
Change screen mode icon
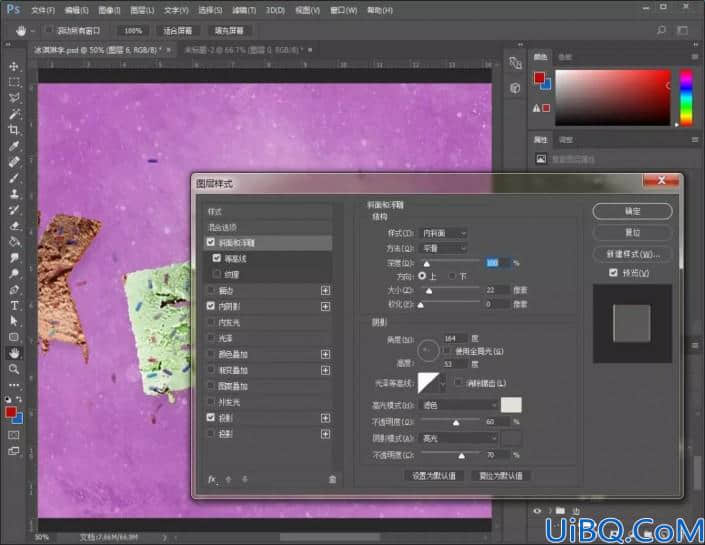pos(14,451)
